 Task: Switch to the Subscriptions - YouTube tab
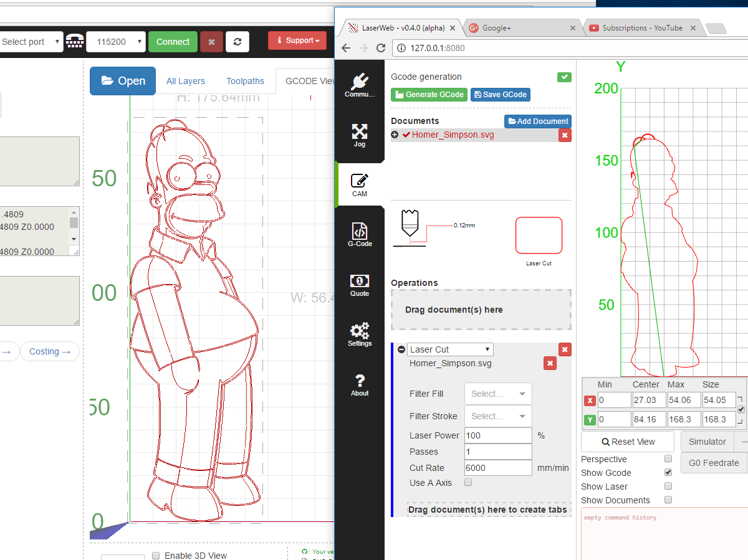642,28
